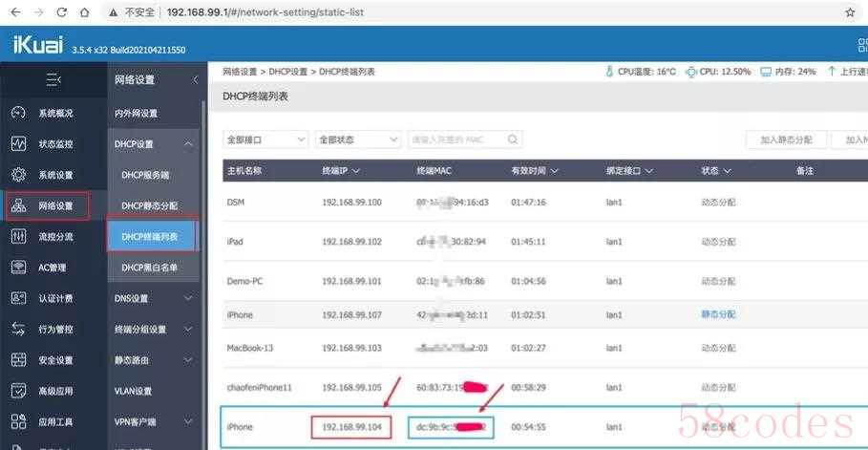Open 系统概况 dashboard icon
868x450 pixels.
18,113
